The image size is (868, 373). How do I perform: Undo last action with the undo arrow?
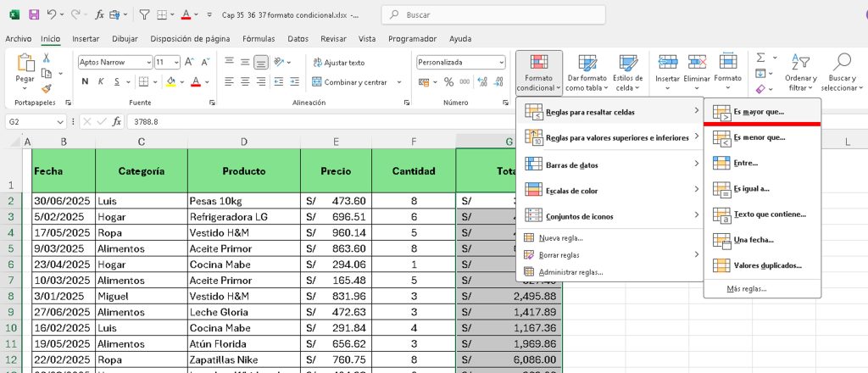52,15
